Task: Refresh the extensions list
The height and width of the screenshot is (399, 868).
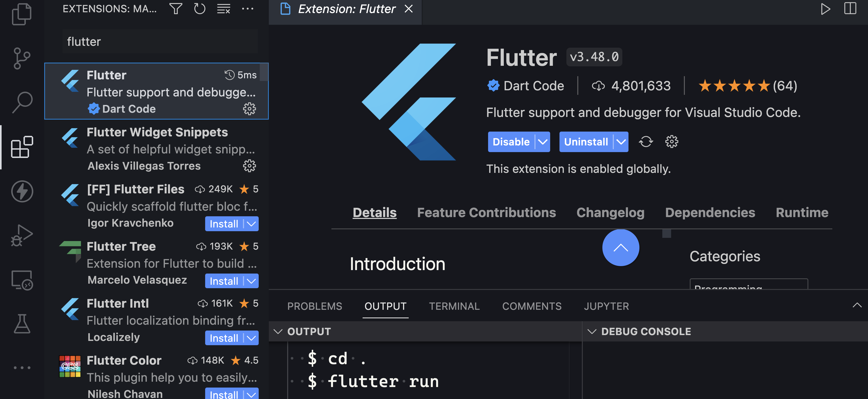Action: point(200,9)
